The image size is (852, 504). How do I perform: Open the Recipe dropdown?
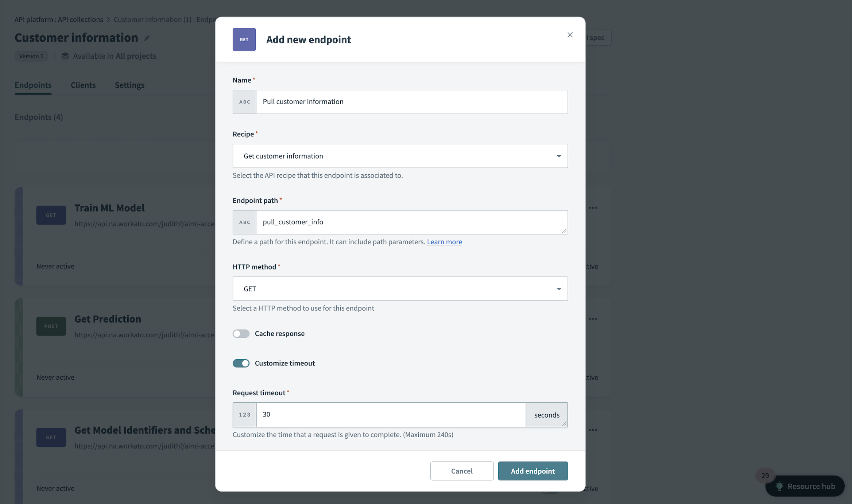(400, 156)
